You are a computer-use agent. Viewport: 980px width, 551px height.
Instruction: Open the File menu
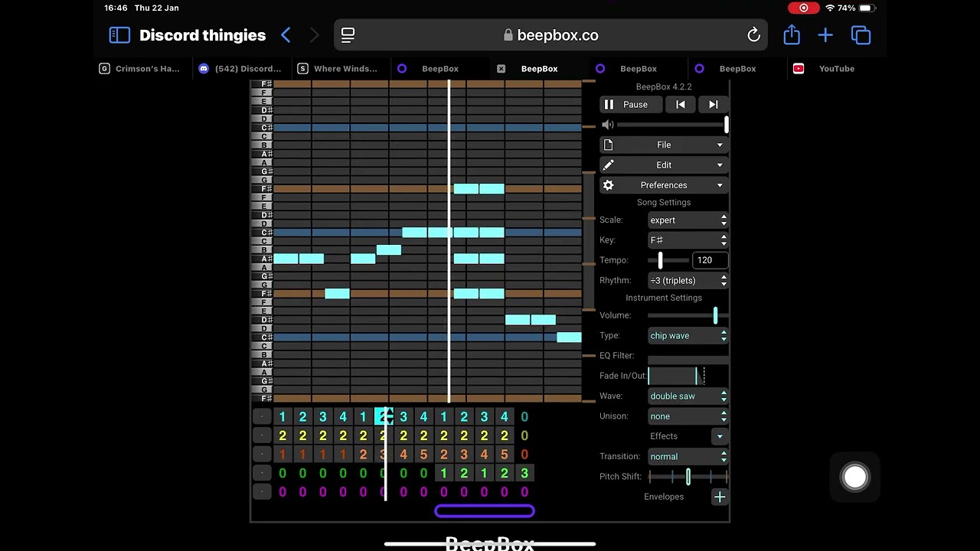(664, 145)
